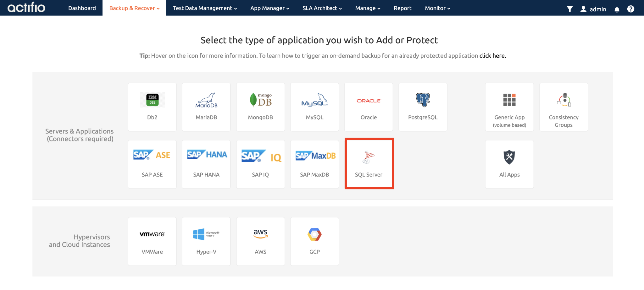
Task: Pick the SAP IQ application tile
Action: coord(260,164)
